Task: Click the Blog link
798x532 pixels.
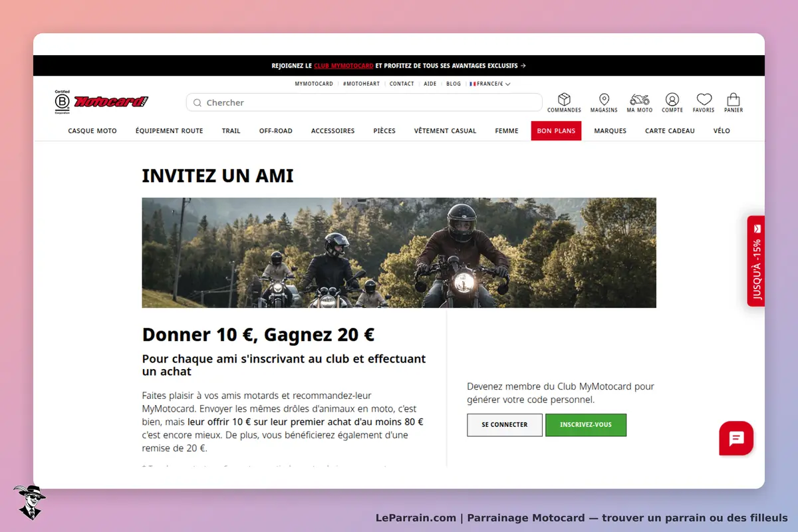Action: click(454, 84)
